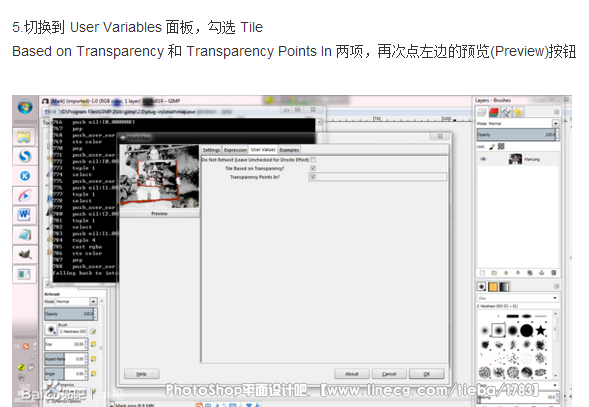Toggle the lock pixels brush icon
Screen dimensions: 589x407
pyautogui.click(x=492, y=147)
